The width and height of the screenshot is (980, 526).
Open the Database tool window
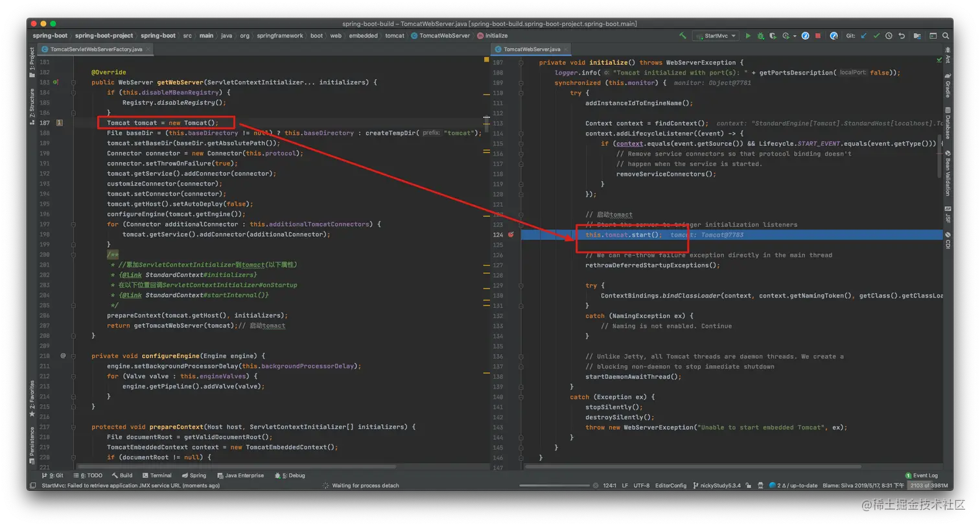point(948,122)
